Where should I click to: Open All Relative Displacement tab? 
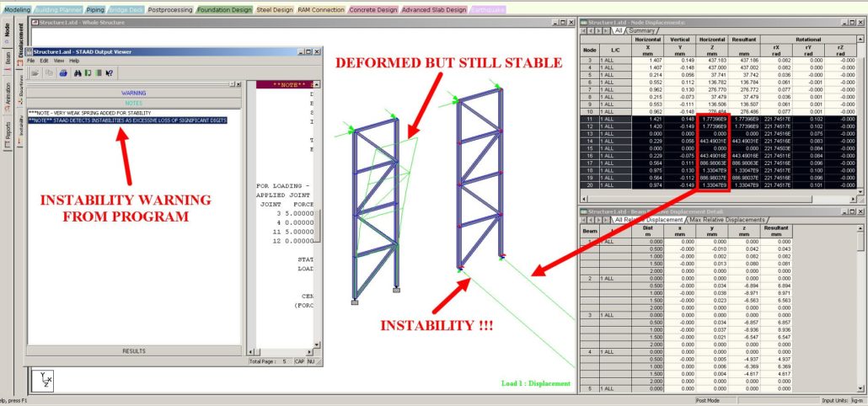(650, 220)
